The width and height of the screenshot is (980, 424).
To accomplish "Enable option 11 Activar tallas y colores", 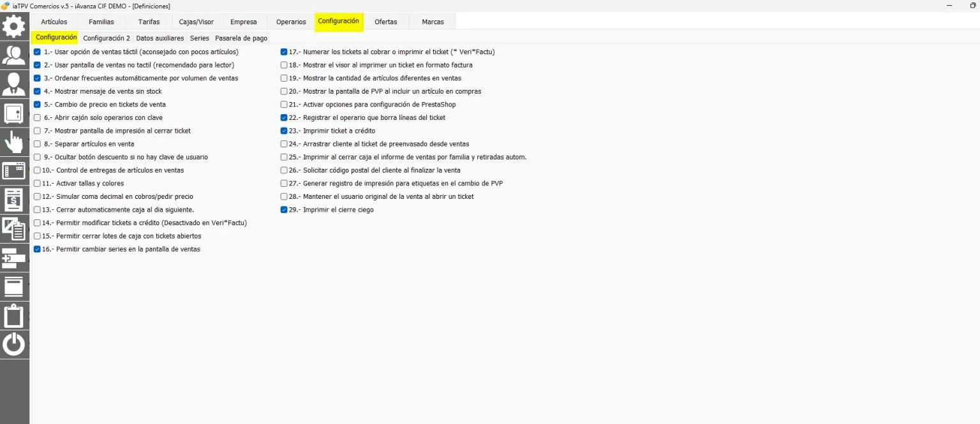I will pos(37,184).
